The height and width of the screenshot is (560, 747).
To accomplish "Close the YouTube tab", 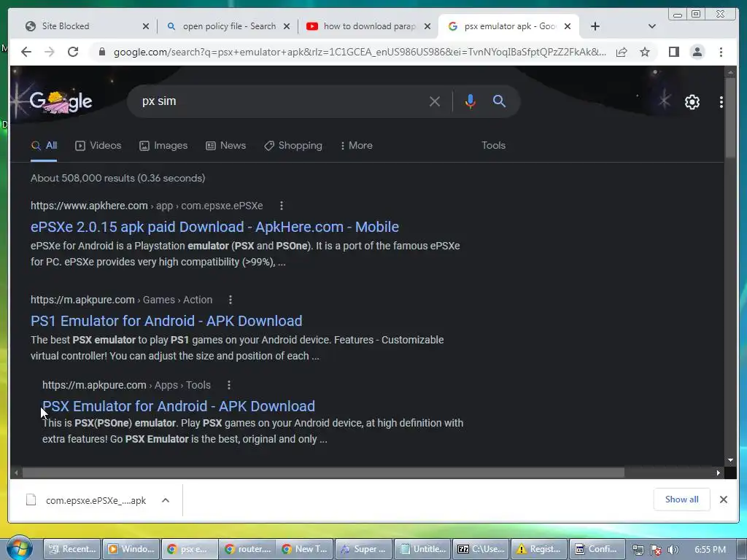I will pyautogui.click(x=427, y=27).
